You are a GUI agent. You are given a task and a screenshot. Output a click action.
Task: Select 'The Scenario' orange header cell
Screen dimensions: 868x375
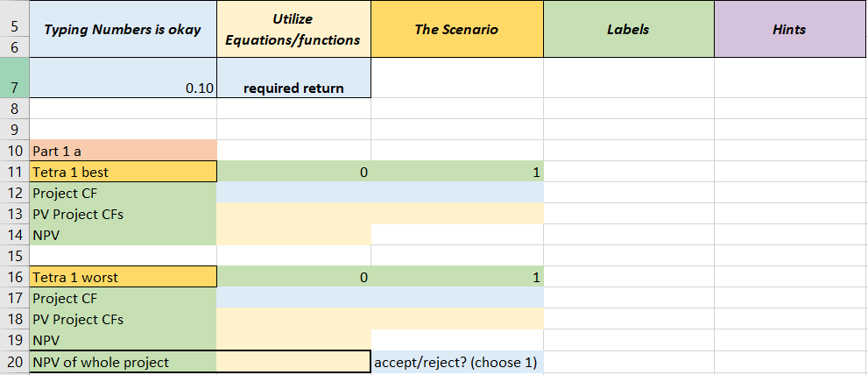tap(456, 29)
